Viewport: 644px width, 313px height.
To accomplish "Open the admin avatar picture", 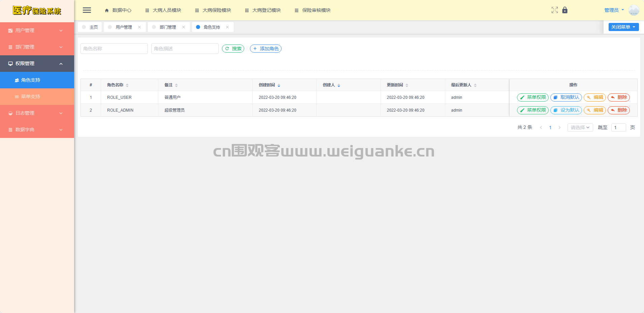I will click(x=634, y=10).
